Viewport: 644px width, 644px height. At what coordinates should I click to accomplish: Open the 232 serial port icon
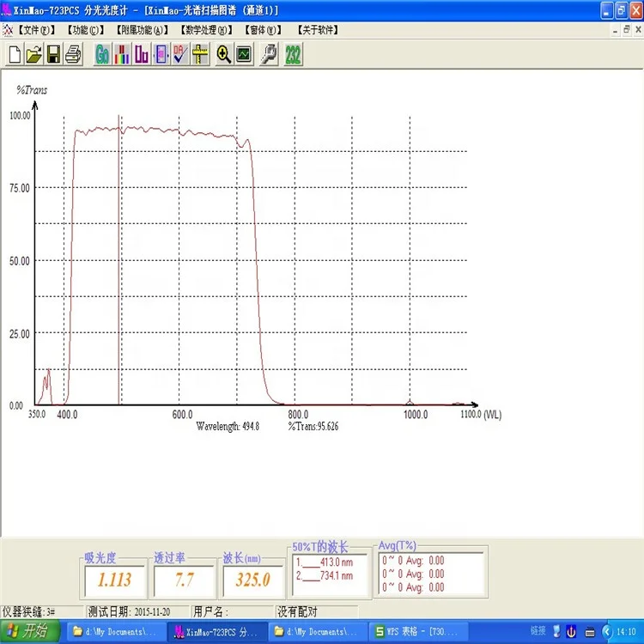(294, 55)
